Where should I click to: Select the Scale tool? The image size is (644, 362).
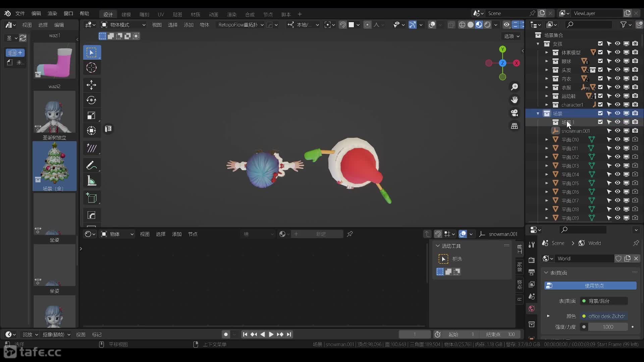point(92,116)
